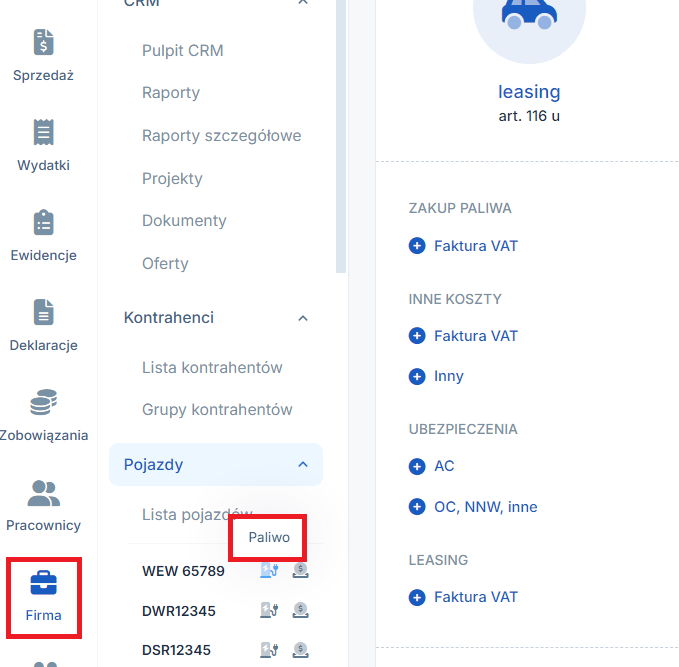Click plus icon beside OC, NNW, inne
Viewport: 679px width, 667px height.
coord(417,507)
